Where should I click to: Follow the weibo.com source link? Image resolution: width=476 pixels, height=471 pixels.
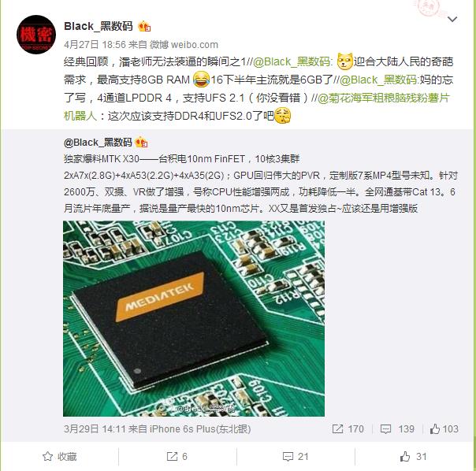click(x=184, y=45)
